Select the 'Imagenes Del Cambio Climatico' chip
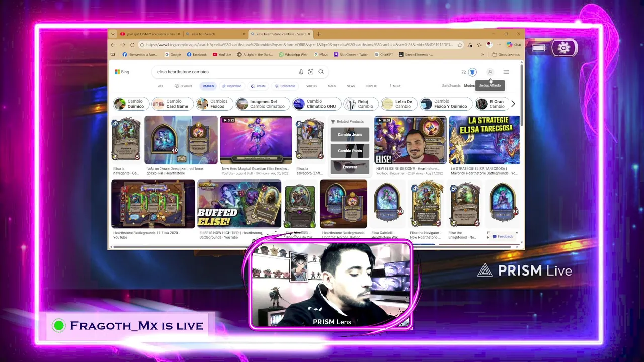Screen dimensions: 644x362 (x=263, y=104)
